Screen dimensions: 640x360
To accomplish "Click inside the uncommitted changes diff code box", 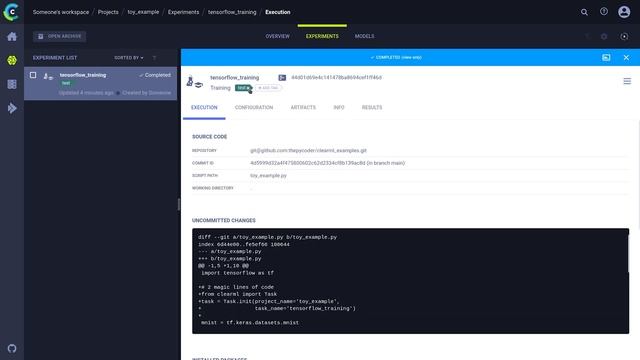I will 410,281.
